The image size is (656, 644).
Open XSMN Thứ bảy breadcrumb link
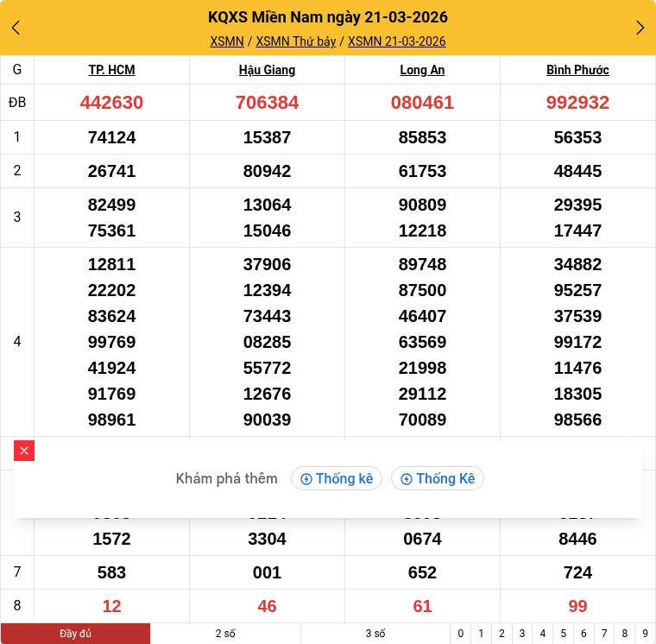tap(296, 41)
